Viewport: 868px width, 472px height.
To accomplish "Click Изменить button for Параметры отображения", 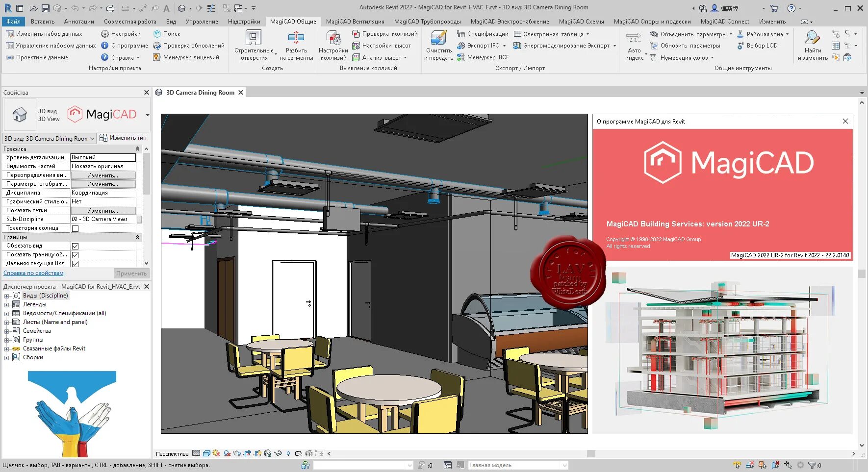I will [x=103, y=184].
